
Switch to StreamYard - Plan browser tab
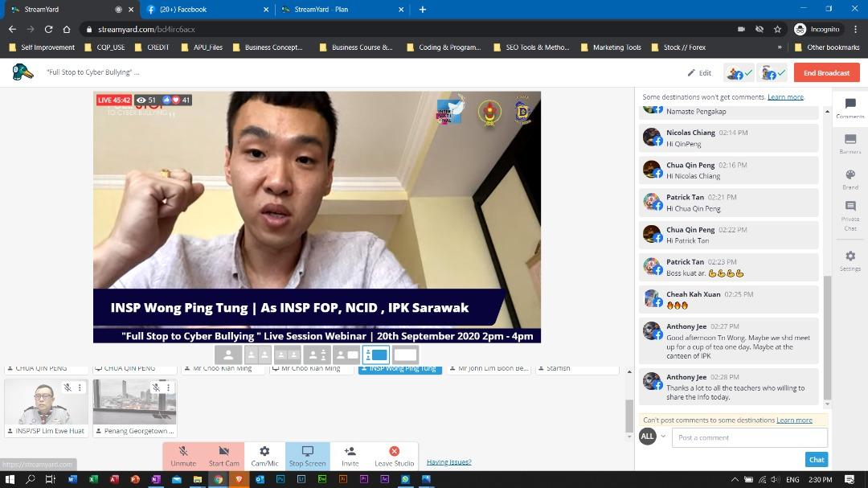coord(341,10)
